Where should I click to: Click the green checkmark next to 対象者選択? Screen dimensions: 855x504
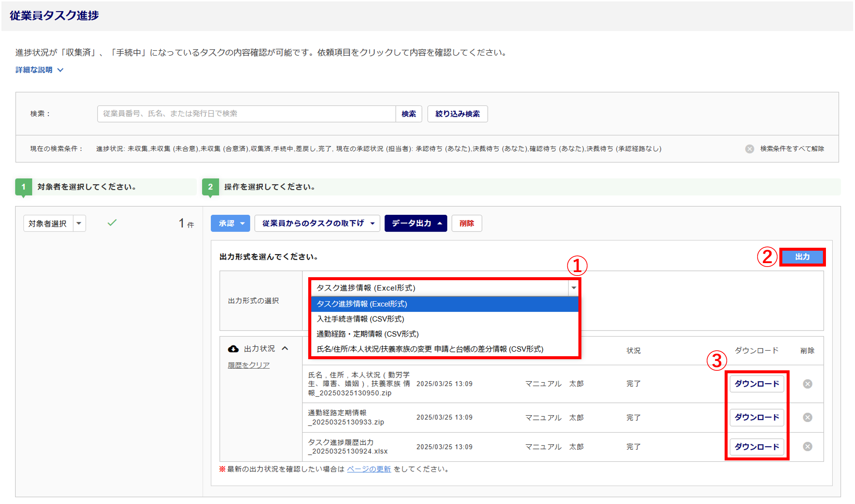coord(112,223)
